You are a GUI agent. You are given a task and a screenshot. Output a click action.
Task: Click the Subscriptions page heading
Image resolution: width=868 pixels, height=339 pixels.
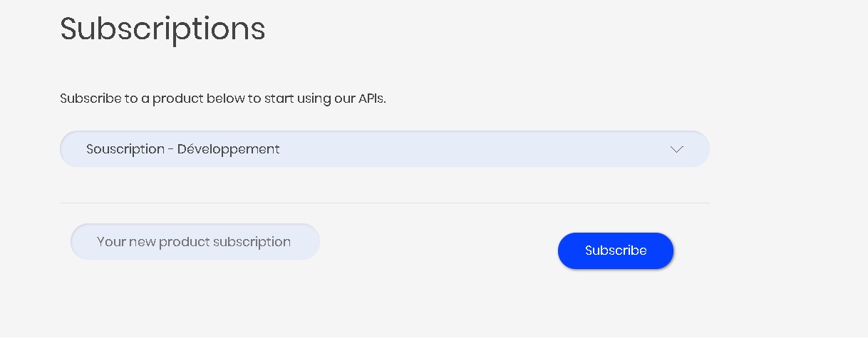click(162, 29)
